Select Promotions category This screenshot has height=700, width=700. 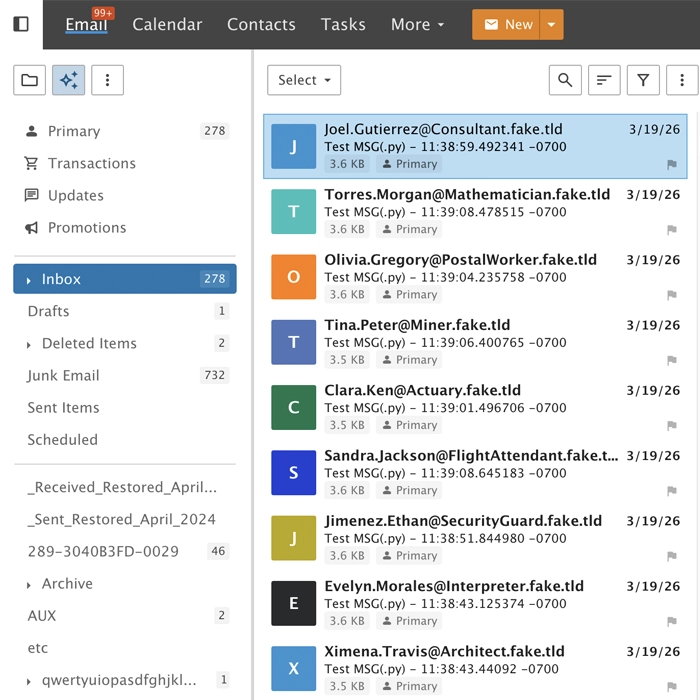(x=125, y=228)
